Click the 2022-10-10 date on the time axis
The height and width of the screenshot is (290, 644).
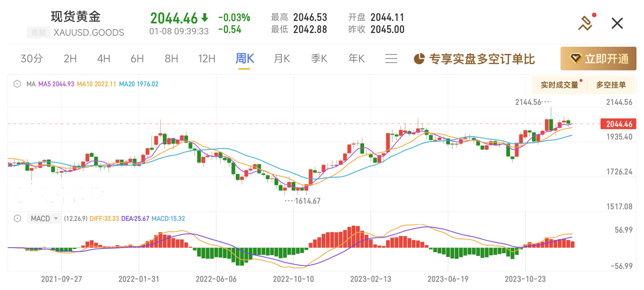click(x=293, y=279)
